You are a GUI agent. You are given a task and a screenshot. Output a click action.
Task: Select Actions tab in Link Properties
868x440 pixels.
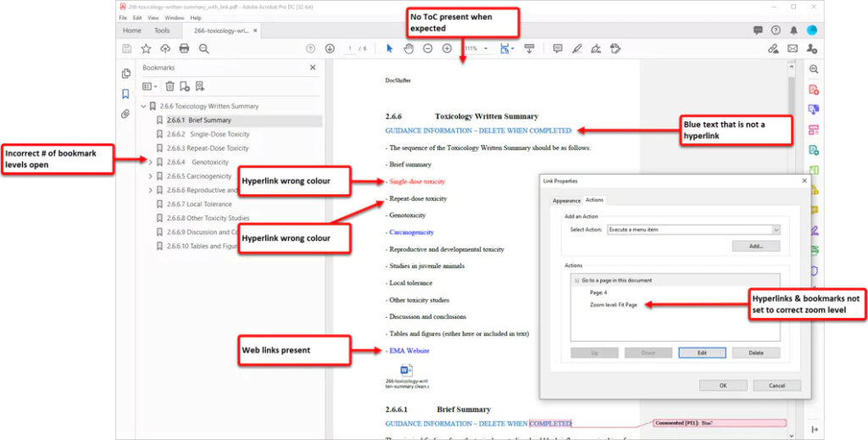pos(594,200)
